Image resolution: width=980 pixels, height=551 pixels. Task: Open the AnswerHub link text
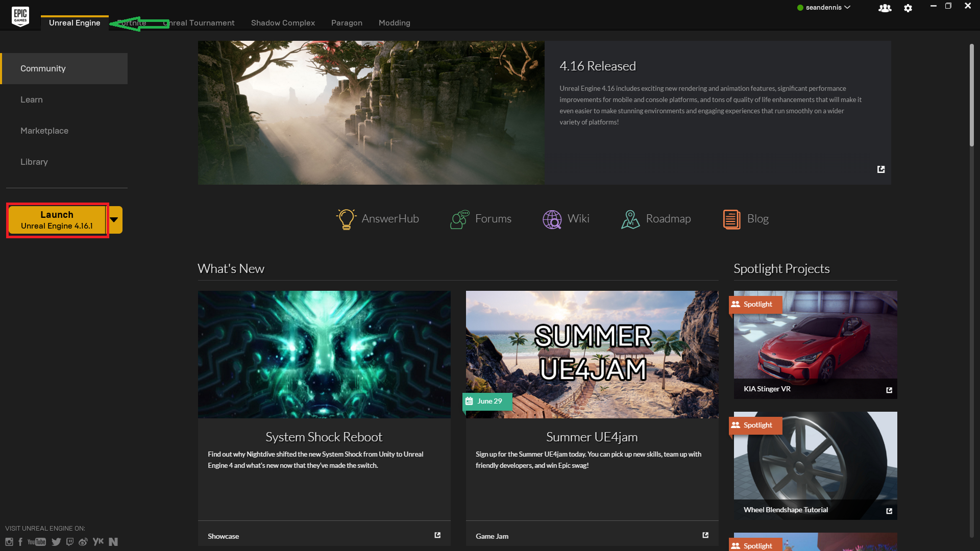pos(390,219)
